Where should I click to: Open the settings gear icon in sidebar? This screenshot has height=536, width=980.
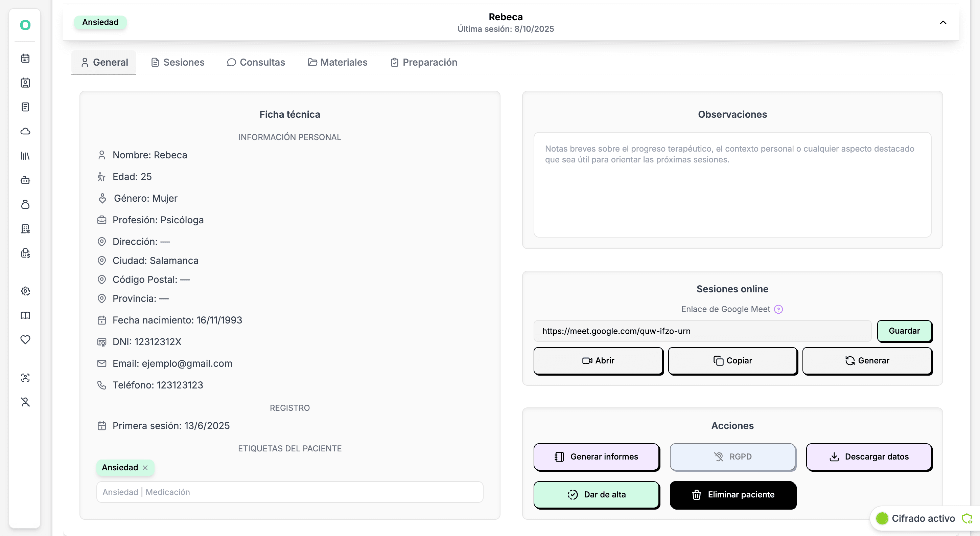[x=25, y=291]
